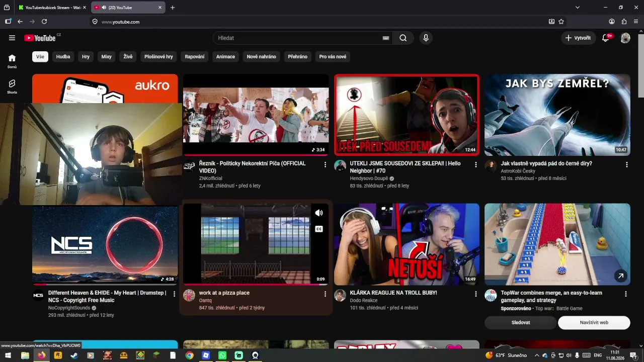This screenshot has width=644, height=362.
Task: Select the Hry filter chip
Action: point(86,57)
